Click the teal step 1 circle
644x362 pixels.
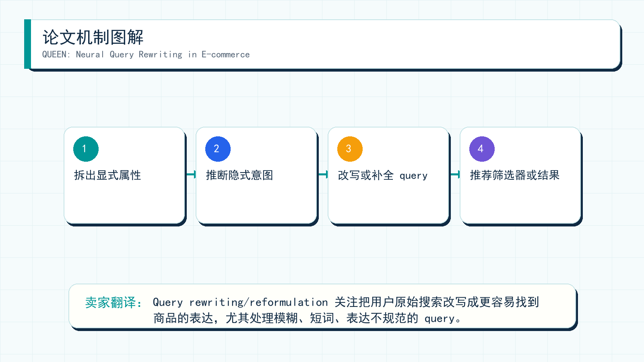(86, 149)
